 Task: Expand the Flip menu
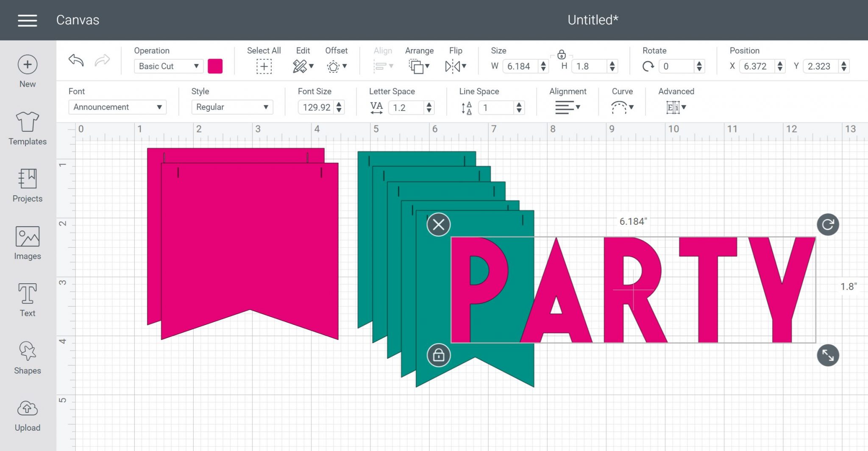click(456, 66)
